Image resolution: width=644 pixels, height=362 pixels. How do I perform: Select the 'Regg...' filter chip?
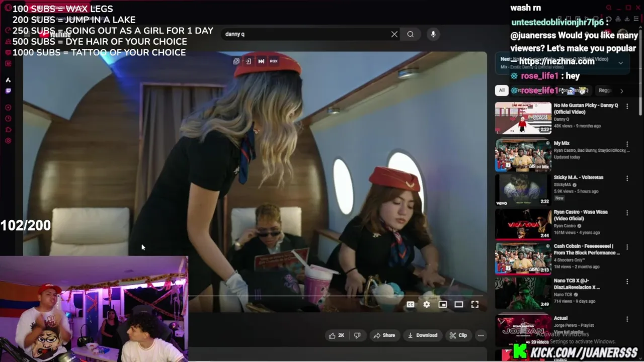tap(605, 90)
